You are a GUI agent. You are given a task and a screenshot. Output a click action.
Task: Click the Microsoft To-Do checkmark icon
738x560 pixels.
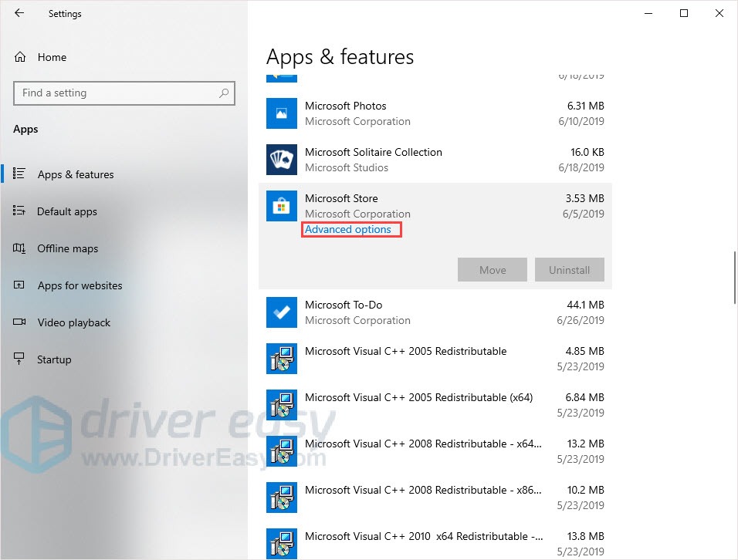click(x=282, y=312)
